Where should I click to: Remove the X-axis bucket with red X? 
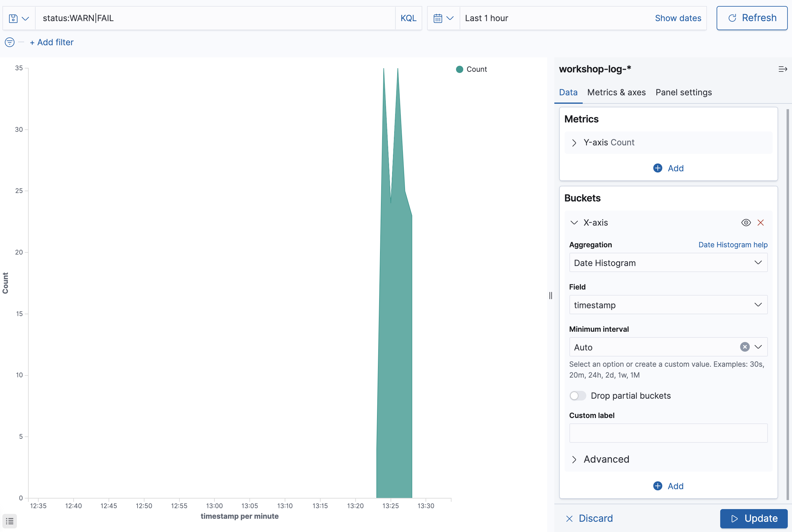760,223
